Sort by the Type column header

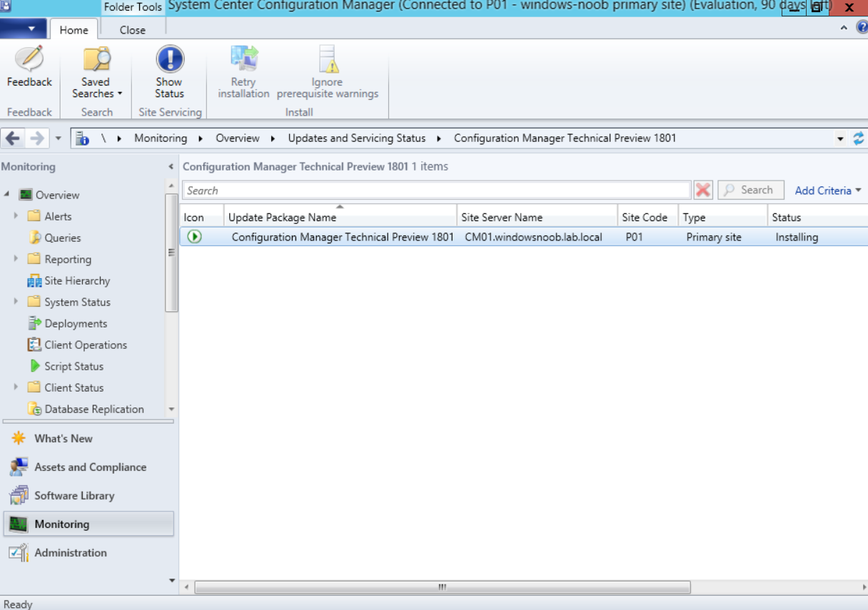coord(722,217)
